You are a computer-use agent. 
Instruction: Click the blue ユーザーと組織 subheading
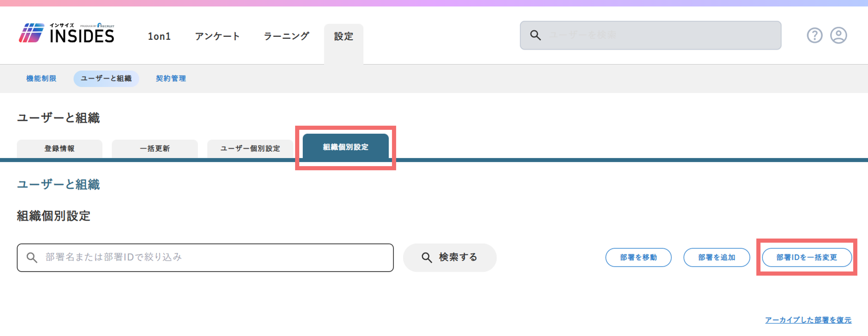[x=58, y=185]
